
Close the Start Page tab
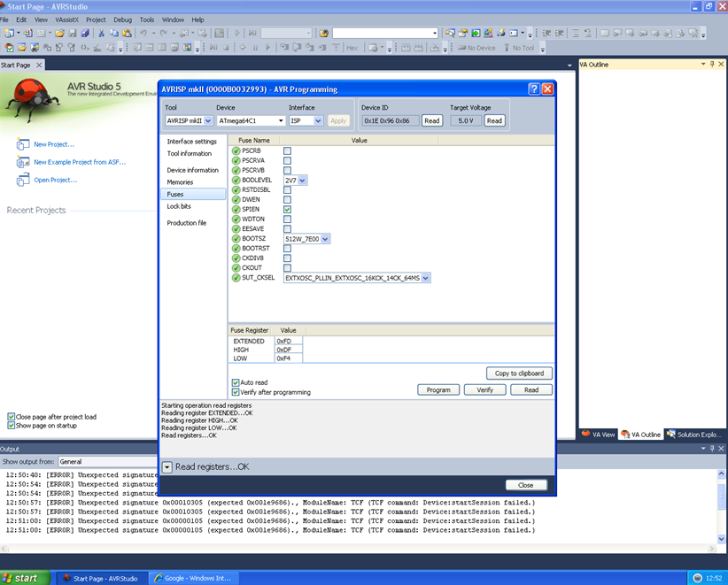[39, 65]
